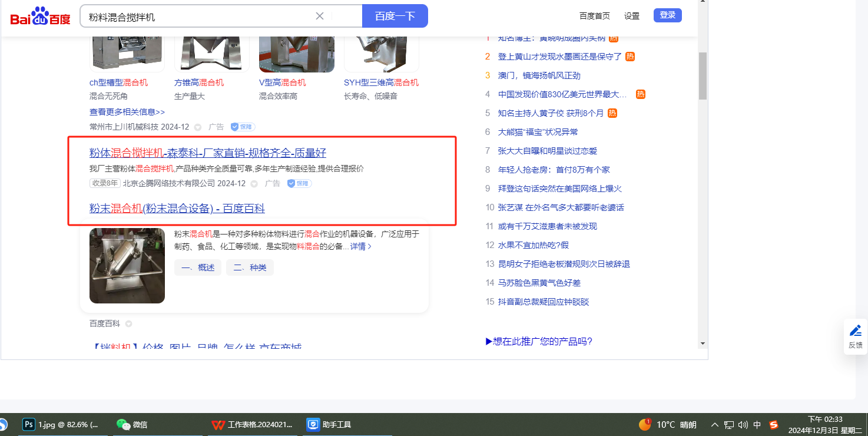The width and height of the screenshot is (868, 436).
Task: Click the Baidu logo
Action: tap(40, 16)
